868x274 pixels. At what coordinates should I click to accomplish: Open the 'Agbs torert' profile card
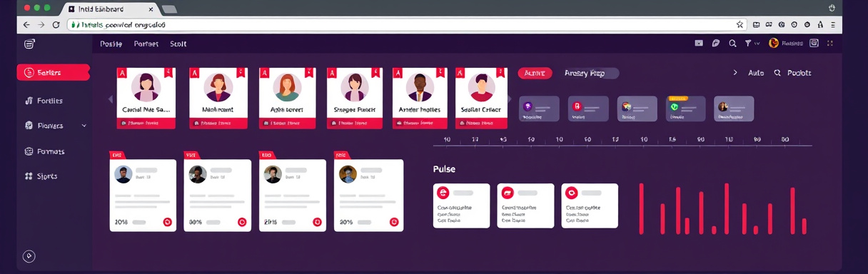point(287,98)
